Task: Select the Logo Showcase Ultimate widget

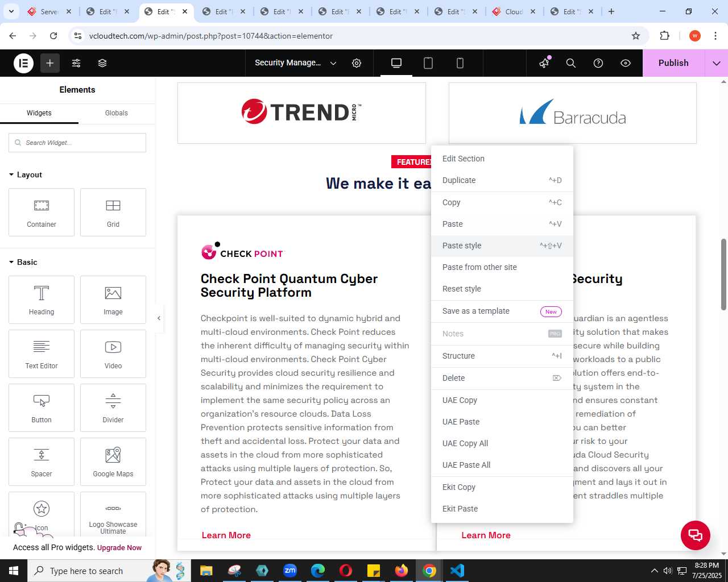Action: 113,514
